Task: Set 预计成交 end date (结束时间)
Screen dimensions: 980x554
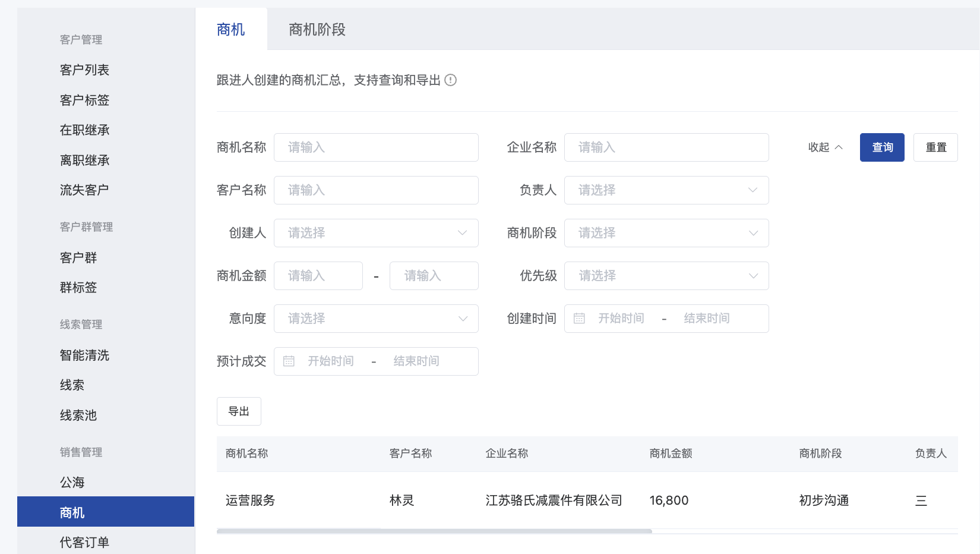Action: (x=416, y=361)
